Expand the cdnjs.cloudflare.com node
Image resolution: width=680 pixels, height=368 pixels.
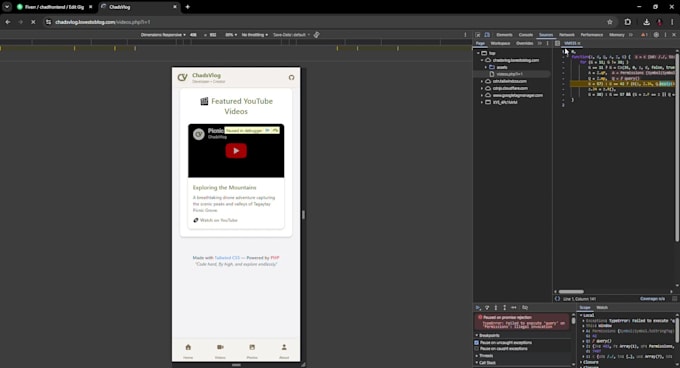coord(482,88)
